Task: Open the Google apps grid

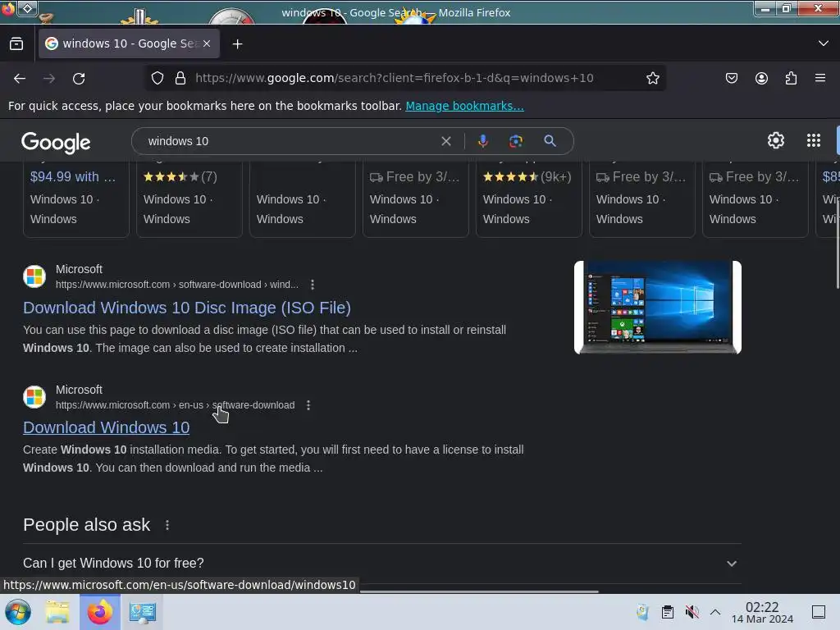Action: click(813, 140)
